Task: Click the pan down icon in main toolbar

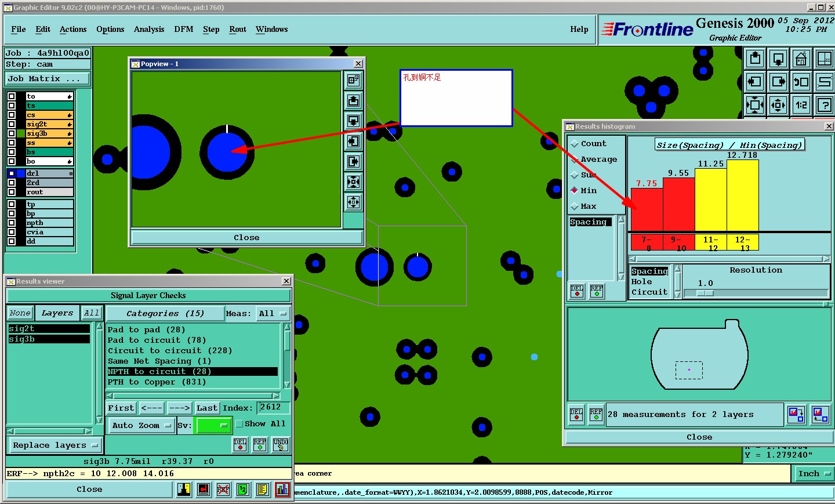Action: coord(778,59)
